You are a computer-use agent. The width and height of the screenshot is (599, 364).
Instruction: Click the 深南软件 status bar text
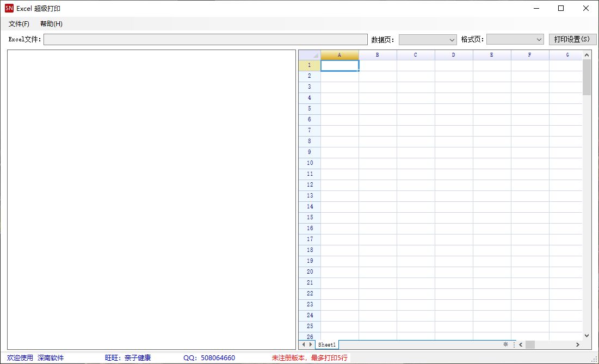point(51,358)
